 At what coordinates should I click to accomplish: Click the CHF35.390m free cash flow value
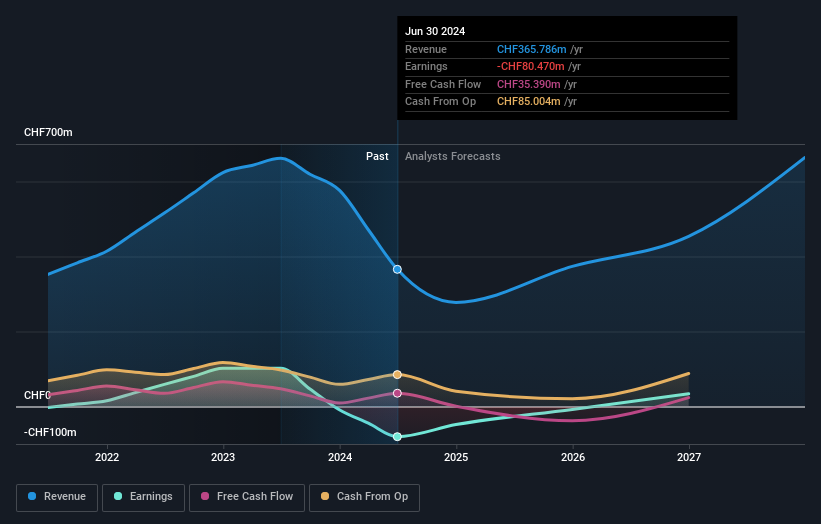point(528,84)
